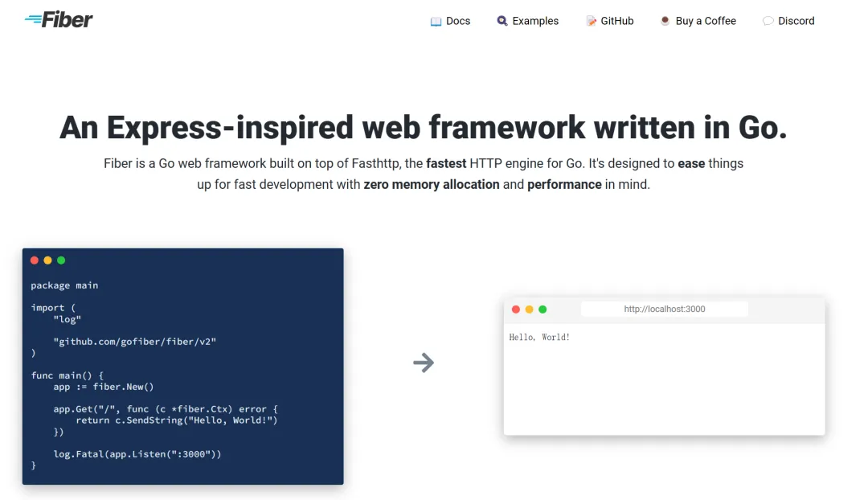Screen dimensions: 868x500
Task: Click the yellow dot in code window
Action: pos(47,260)
